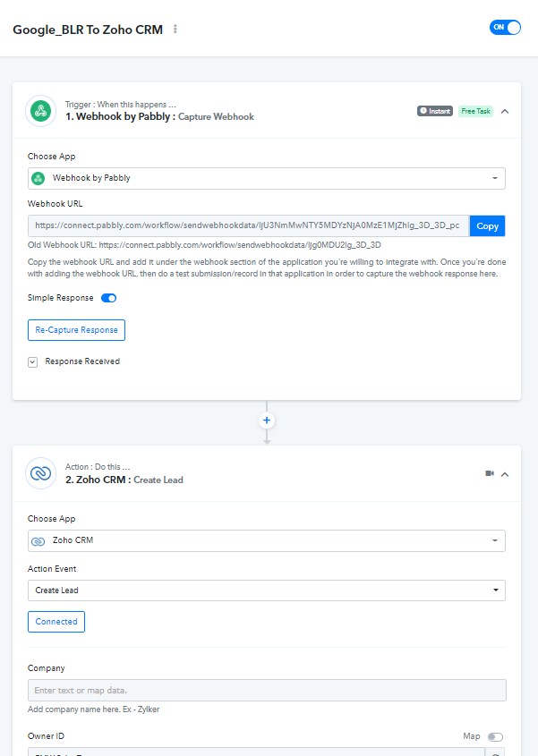Click the plus icon to add a step
This screenshot has height=756, width=538.
tap(267, 420)
